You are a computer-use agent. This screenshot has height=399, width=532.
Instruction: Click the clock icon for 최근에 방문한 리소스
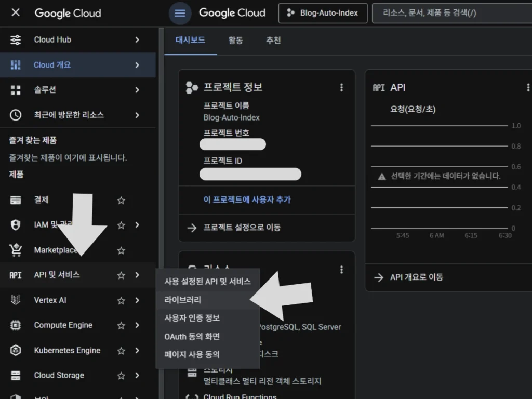(16, 115)
